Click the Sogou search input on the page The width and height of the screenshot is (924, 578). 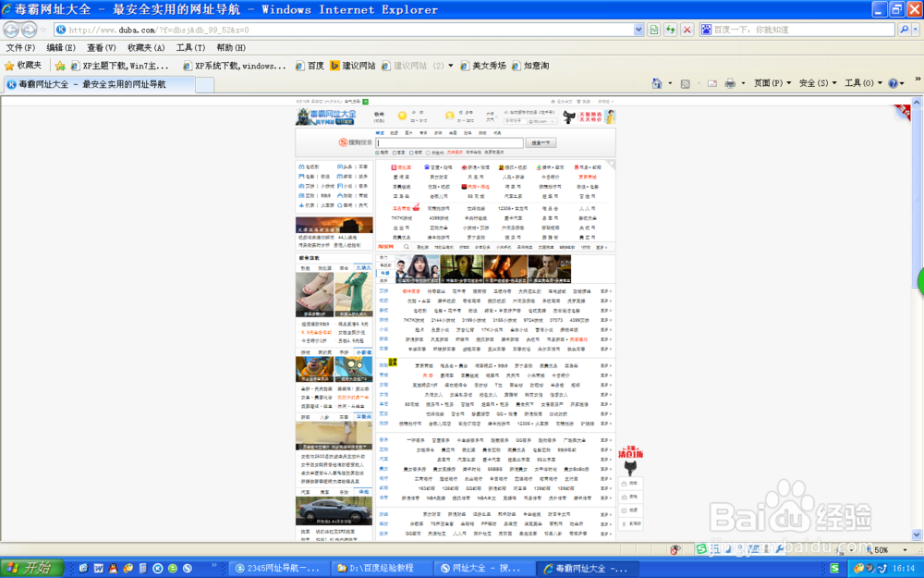point(450,142)
